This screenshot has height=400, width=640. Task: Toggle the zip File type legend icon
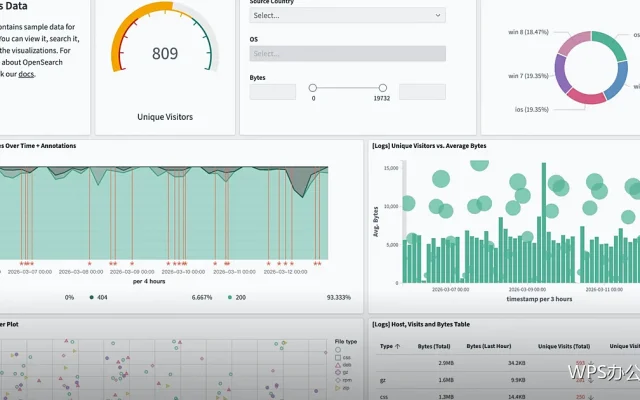pos(338,388)
